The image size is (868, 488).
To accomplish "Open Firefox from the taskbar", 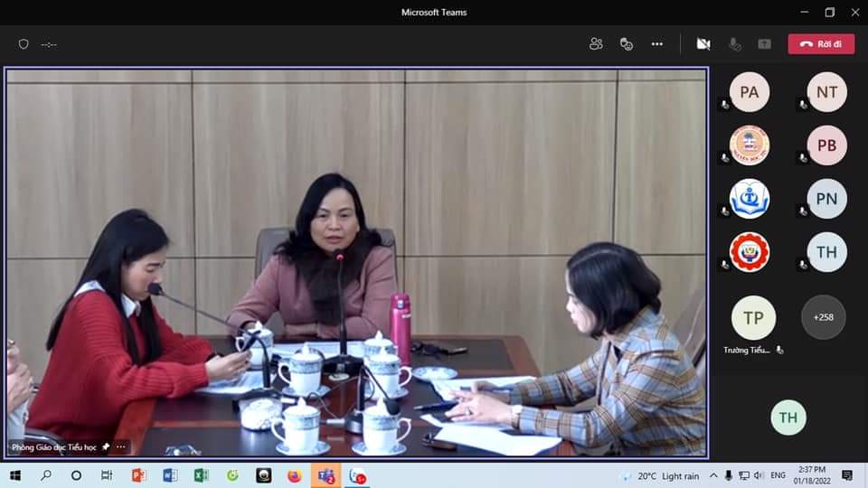I will (x=294, y=475).
